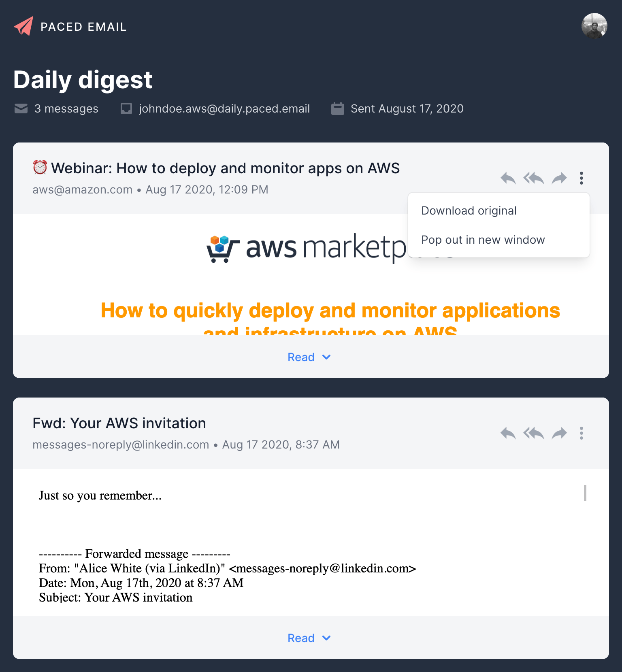Reply all to Fwd: Your AWS invitation
The width and height of the screenshot is (622, 672).
[533, 433]
